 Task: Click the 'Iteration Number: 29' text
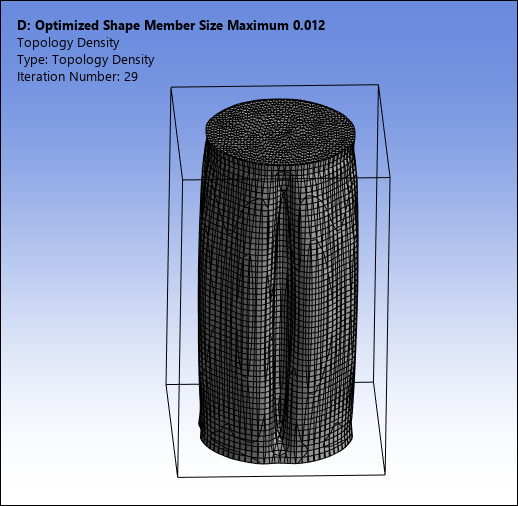pyautogui.click(x=77, y=77)
